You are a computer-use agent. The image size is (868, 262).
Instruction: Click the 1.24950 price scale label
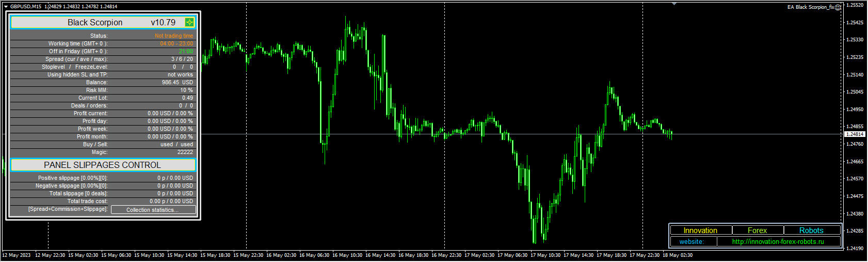tap(855, 110)
